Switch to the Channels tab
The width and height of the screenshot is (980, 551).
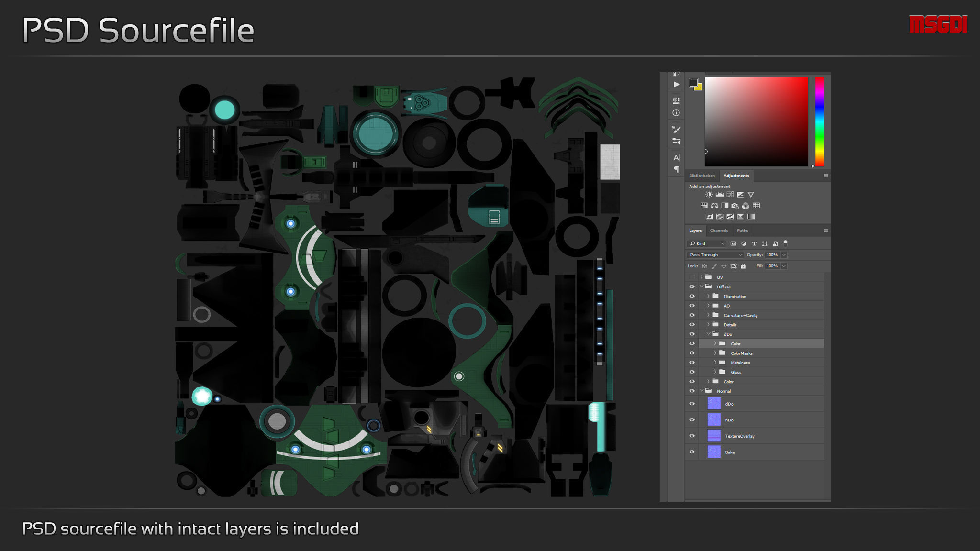pos(719,231)
